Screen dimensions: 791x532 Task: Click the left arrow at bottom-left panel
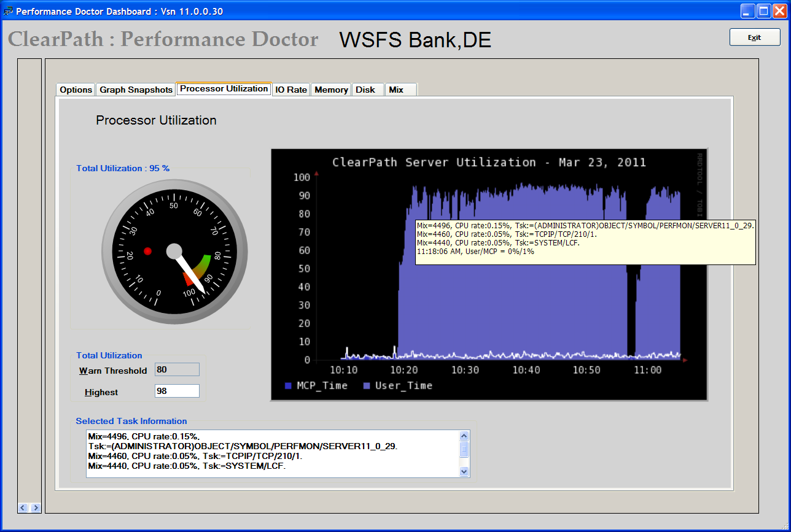23,507
